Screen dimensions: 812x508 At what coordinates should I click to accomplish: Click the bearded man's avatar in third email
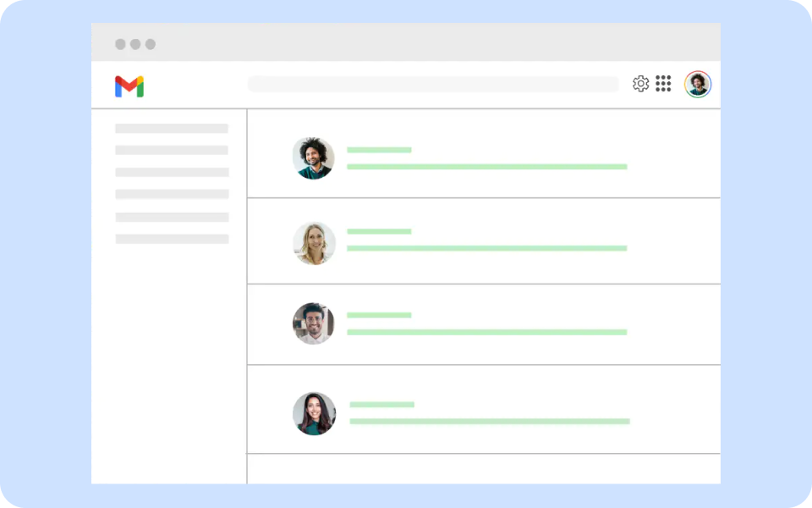click(314, 323)
